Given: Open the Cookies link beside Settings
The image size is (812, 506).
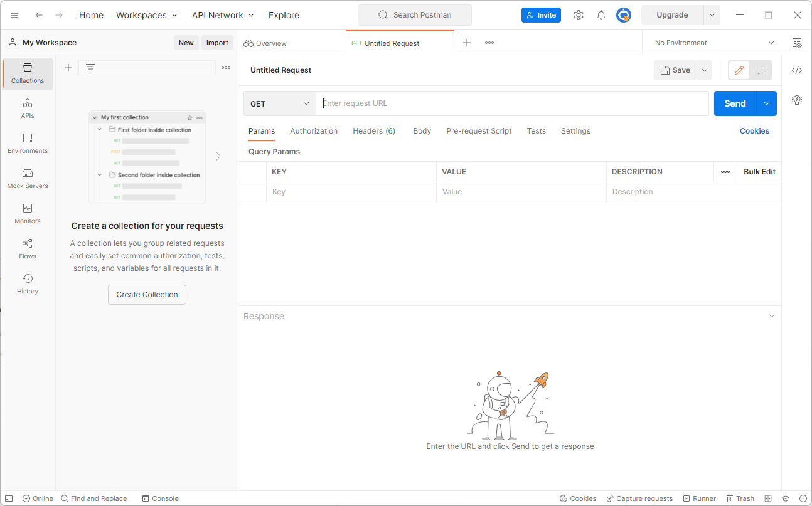Looking at the screenshot, I should coord(754,131).
